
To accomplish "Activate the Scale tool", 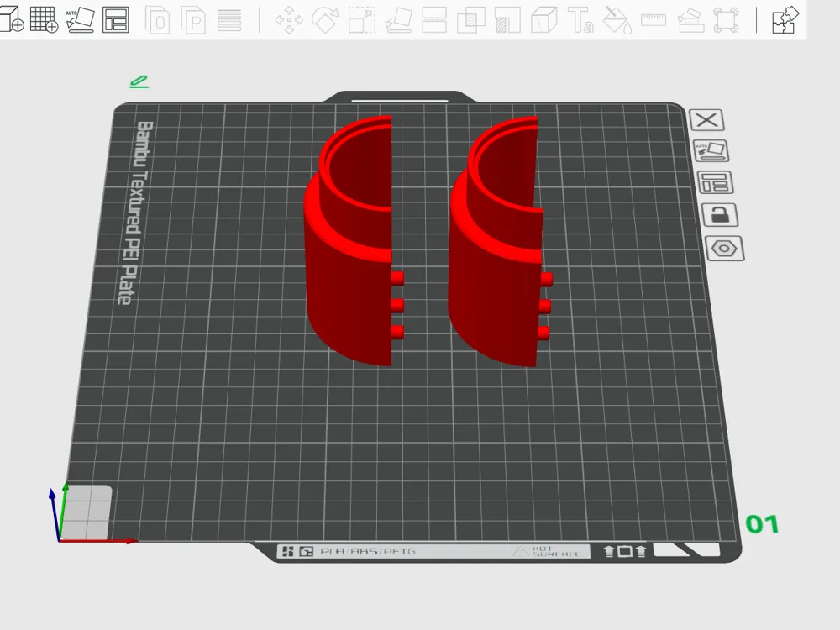I will pos(361,20).
